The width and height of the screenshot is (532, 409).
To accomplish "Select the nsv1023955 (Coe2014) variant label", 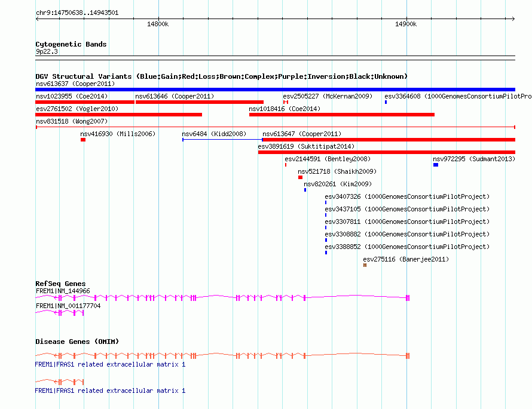I will [72, 96].
